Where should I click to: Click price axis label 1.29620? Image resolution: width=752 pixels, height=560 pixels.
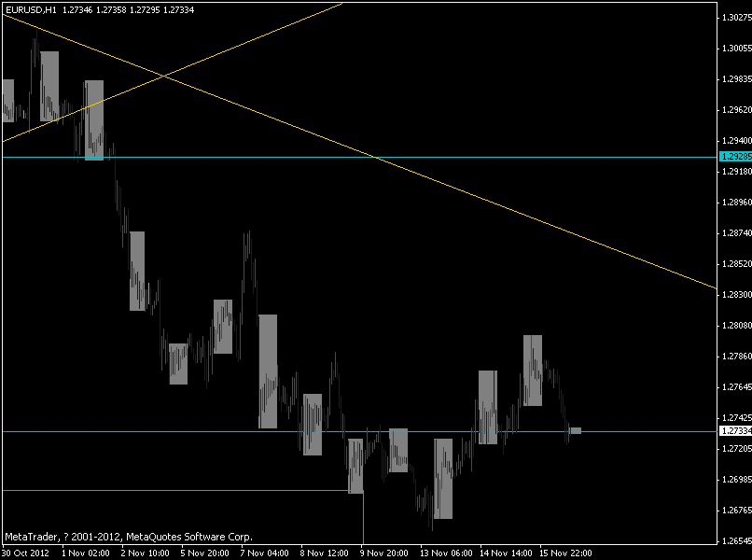pyautogui.click(x=737, y=110)
